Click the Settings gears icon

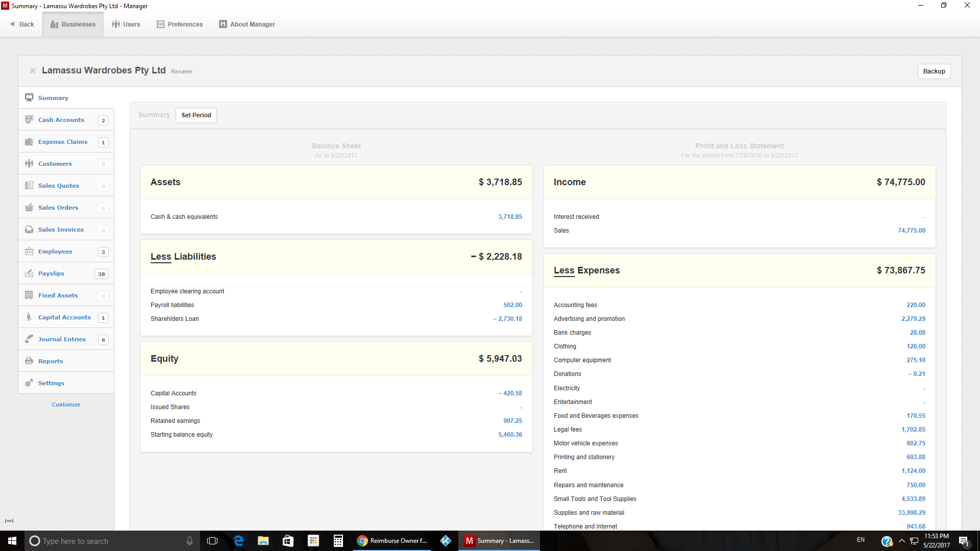point(29,383)
